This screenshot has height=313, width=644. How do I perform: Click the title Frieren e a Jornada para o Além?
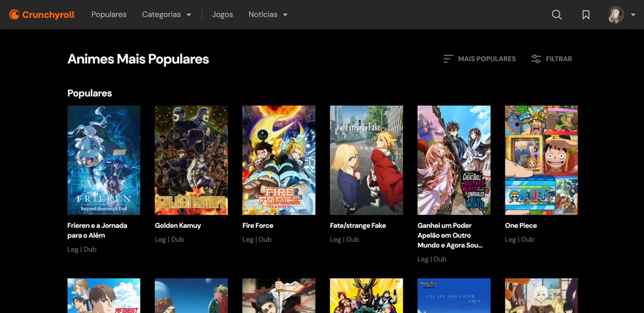[x=97, y=231]
